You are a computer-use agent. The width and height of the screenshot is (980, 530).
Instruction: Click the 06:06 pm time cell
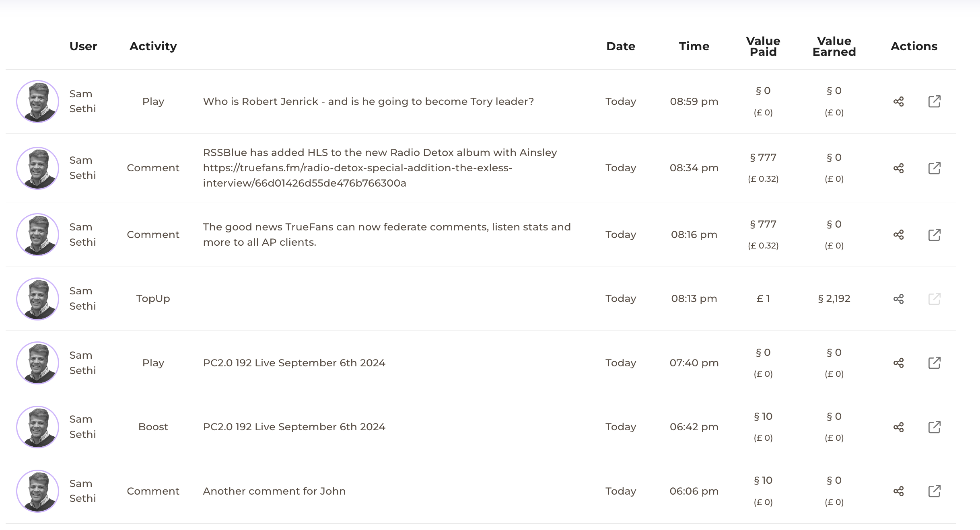click(694, 491)
